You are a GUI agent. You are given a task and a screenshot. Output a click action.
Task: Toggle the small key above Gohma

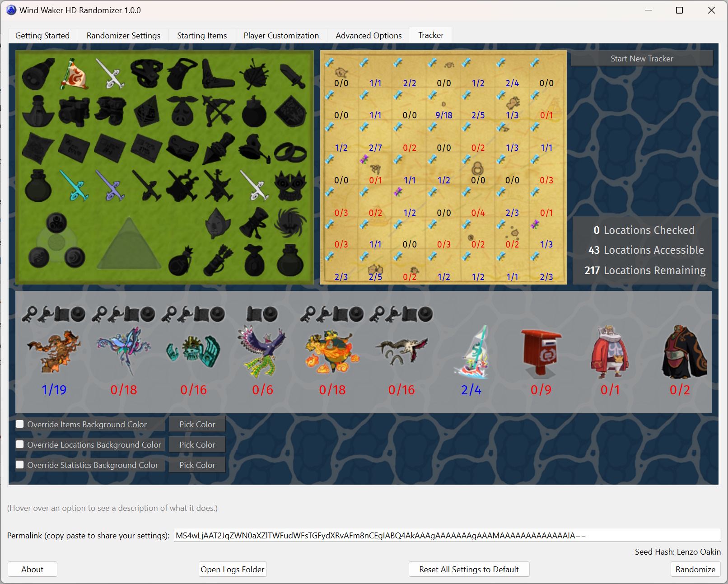30,314
